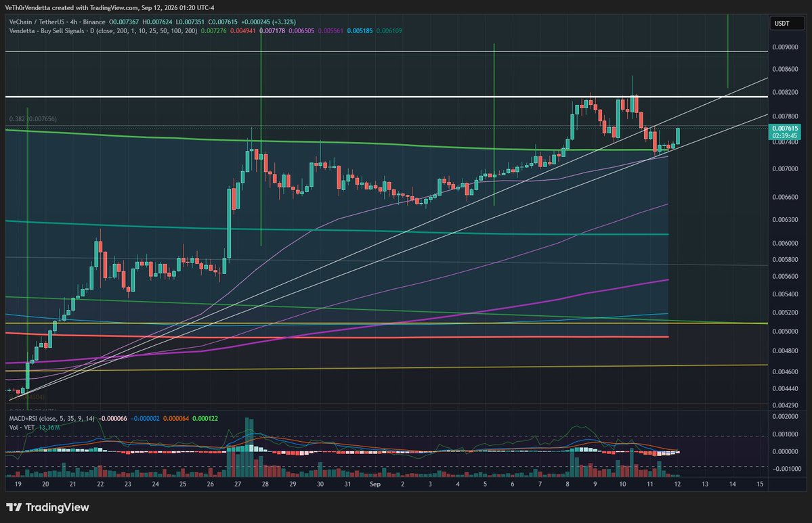This screenshot has height=523, width=812.
Task: Click the change value +0.000245 (+3.32%)
Action: [x=268, y=22]
